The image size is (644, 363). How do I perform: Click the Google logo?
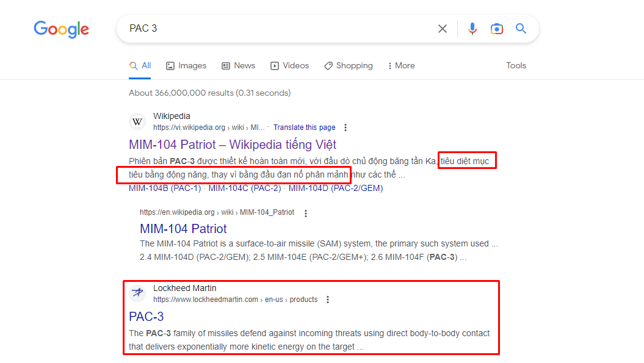click(x=61, y=29)
